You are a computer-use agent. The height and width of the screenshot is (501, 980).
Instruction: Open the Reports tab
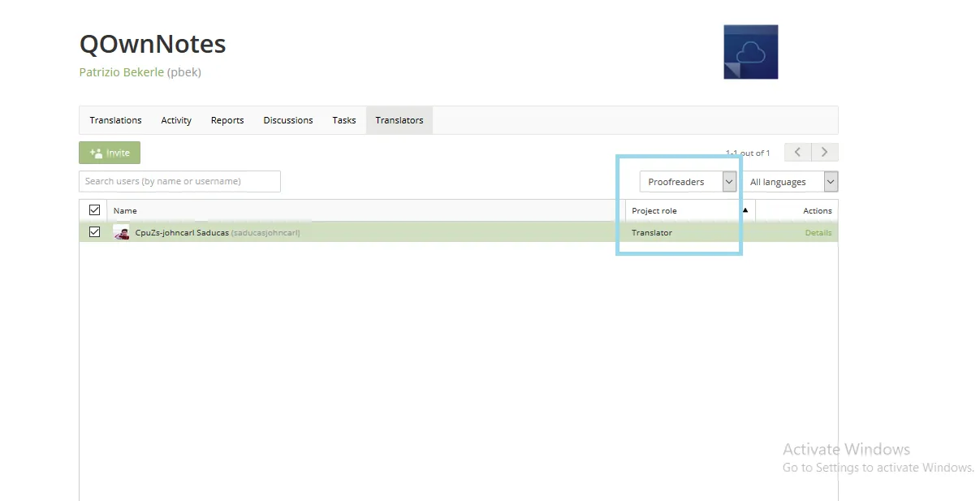pyautogui.click(x=227, y=120)
